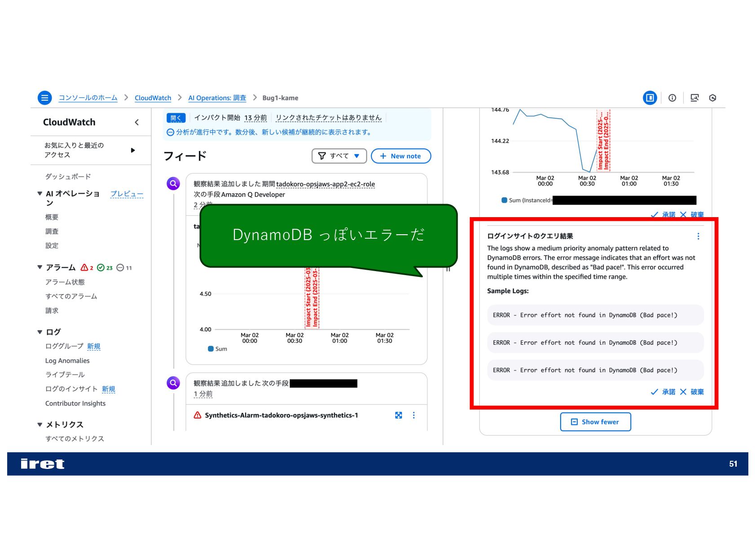Open アラーム状態 in the sidebar
Image resolution: width=756 pixels, height=535 pixels.
coord(65,282)
